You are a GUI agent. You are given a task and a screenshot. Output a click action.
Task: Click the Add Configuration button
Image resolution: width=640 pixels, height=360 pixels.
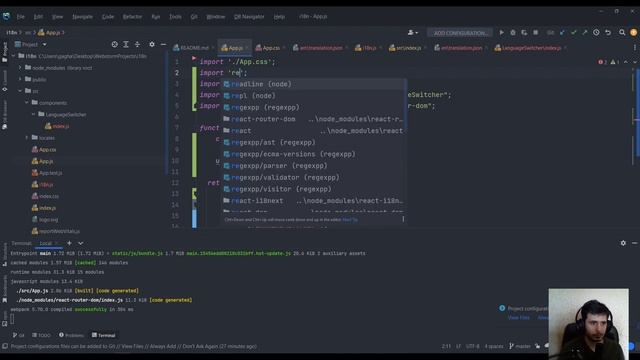tap(460, 33)
